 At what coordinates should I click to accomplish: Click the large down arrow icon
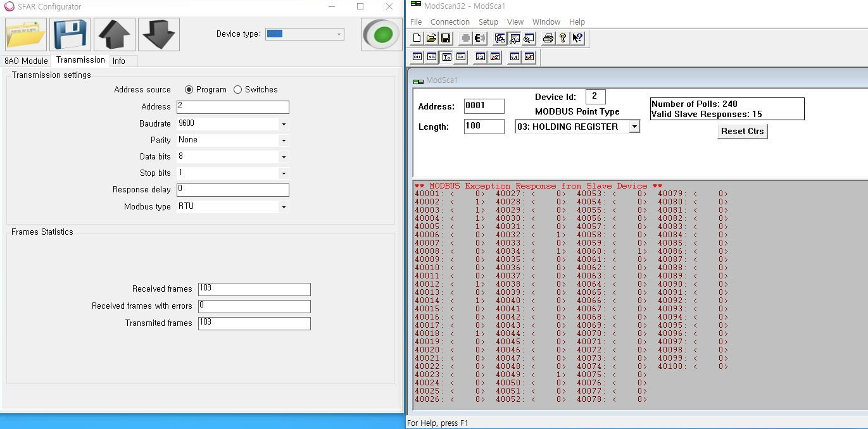pos(159,34)
